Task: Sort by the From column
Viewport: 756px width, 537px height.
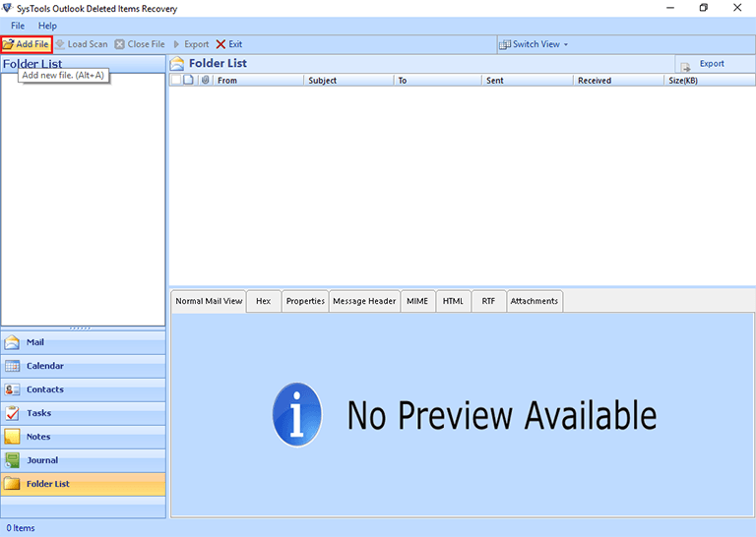Action: coord(258,81)
